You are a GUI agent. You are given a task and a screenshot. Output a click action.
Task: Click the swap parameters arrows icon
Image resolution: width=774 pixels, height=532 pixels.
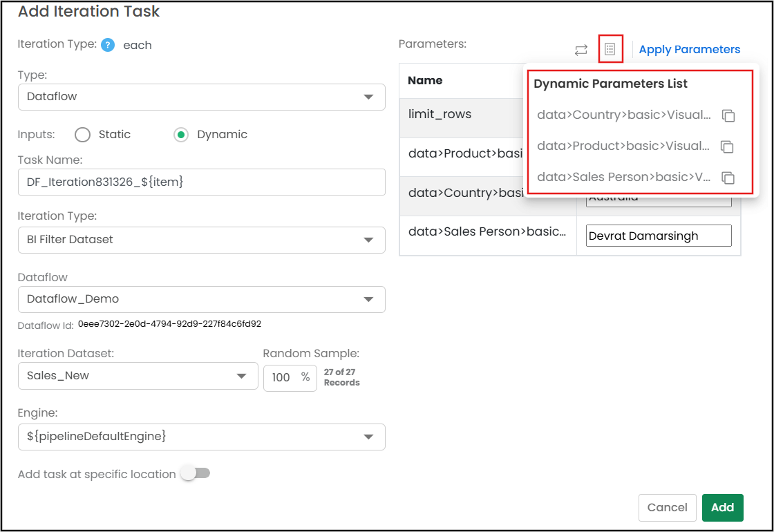tap(581, 50)
